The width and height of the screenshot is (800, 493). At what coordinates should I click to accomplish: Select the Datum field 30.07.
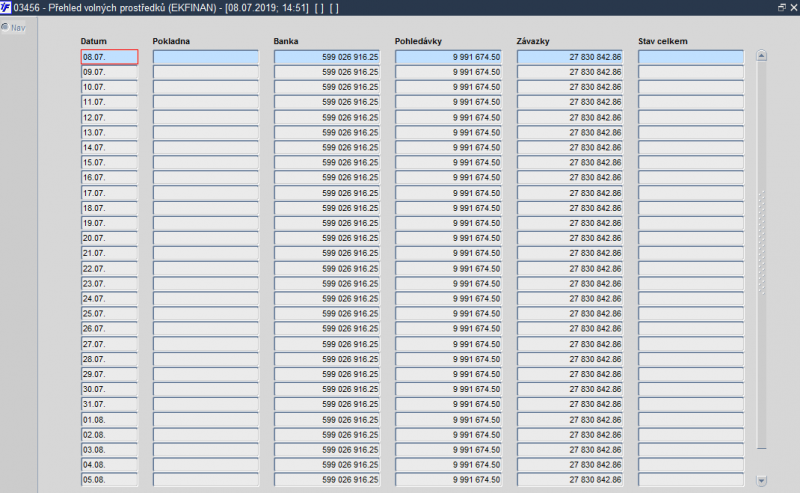[x=109, y=389]
